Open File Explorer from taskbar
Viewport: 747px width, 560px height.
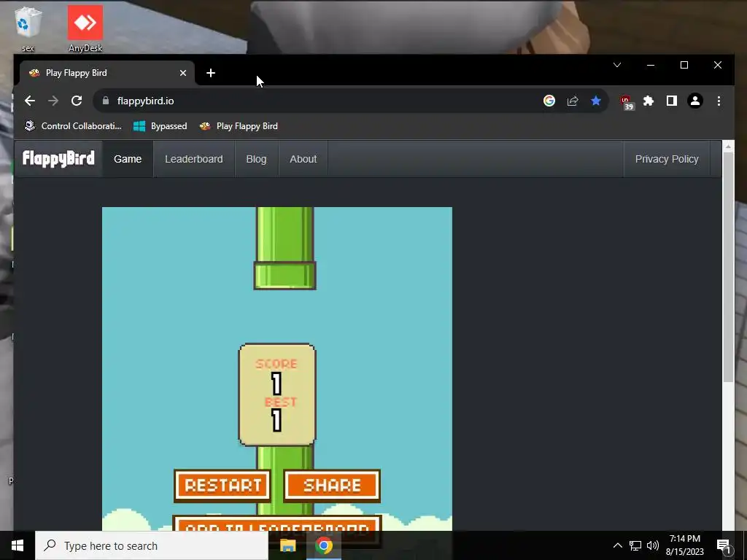coord(287,545)
